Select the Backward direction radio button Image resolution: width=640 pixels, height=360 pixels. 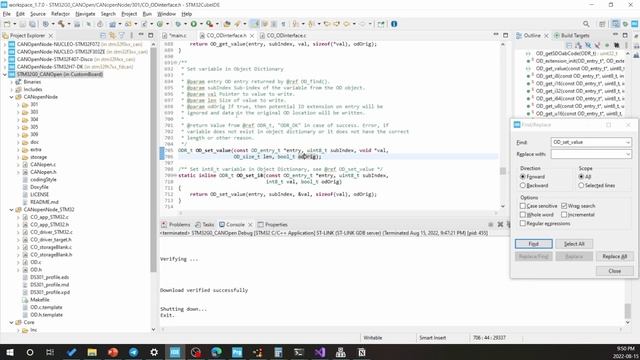[x=523, y=185]
